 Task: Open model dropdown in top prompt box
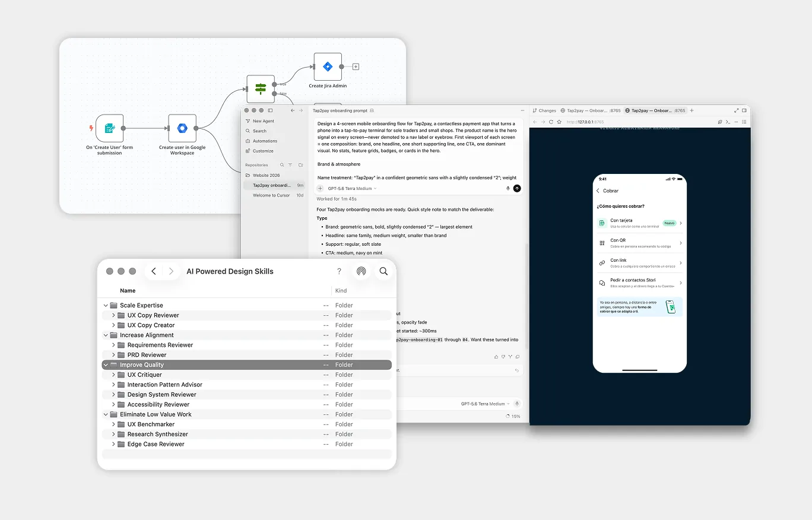tap(352, 188)
